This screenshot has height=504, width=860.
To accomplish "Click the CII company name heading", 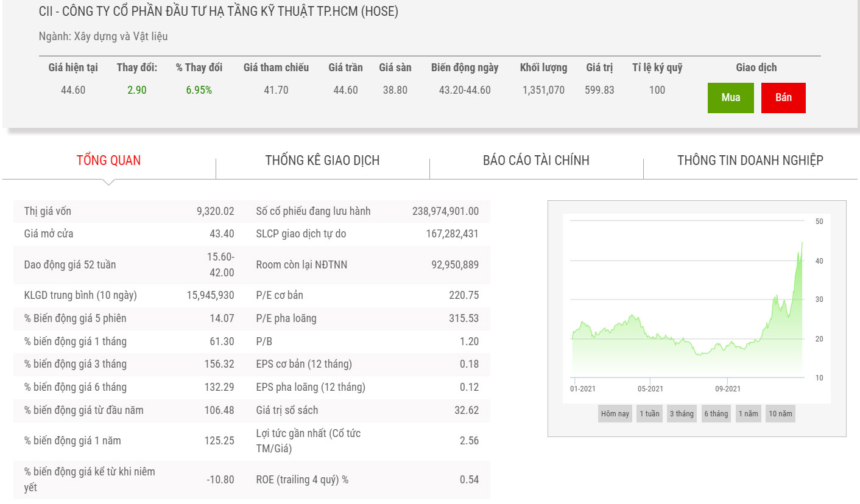I will pos(218,12).
